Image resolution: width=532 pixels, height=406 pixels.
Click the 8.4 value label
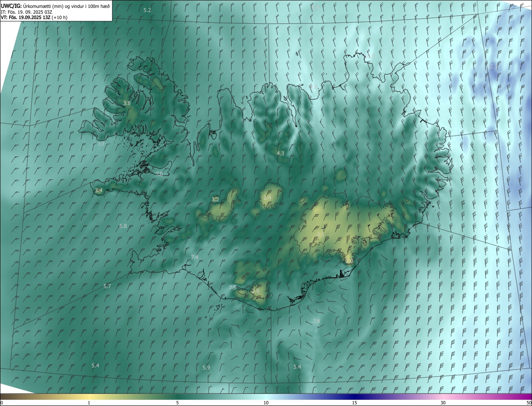pos(315,7)
